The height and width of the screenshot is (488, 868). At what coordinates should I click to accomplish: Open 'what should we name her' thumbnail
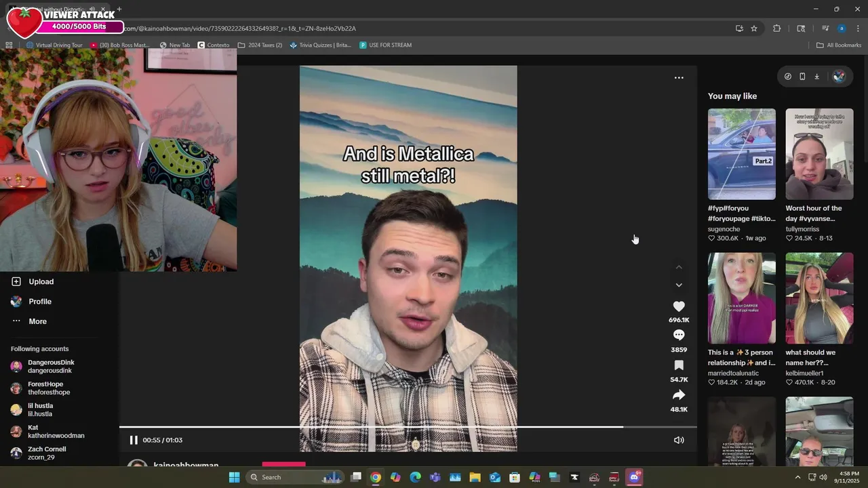(819, 298)
